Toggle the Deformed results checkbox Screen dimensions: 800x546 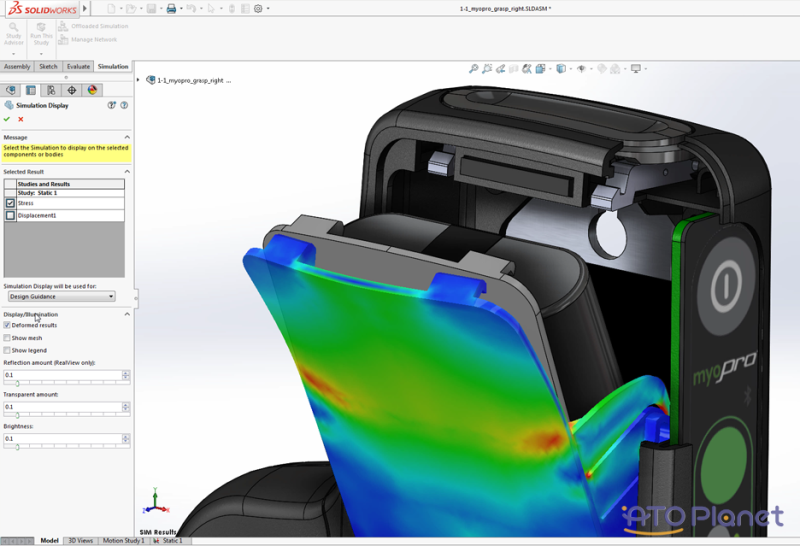point(7,325)
